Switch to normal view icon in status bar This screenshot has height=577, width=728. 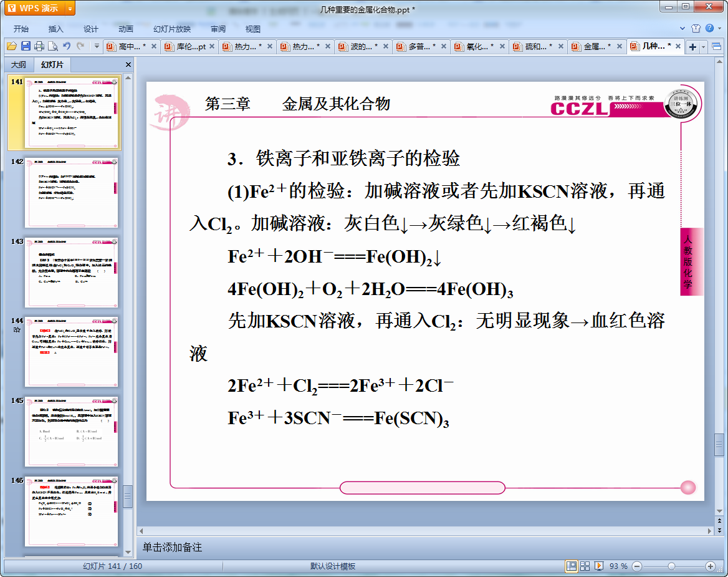(x=572, y=566)
